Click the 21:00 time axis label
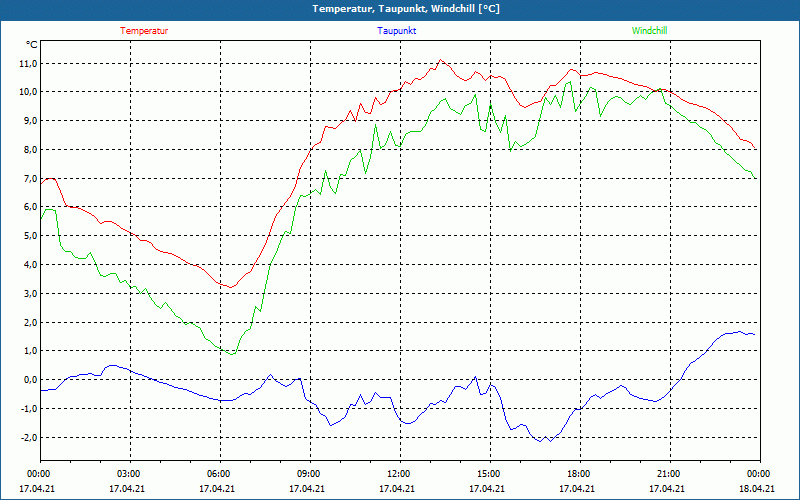Image resolution: width=800 pixels, height=500 pixels. tap(670, 474)
